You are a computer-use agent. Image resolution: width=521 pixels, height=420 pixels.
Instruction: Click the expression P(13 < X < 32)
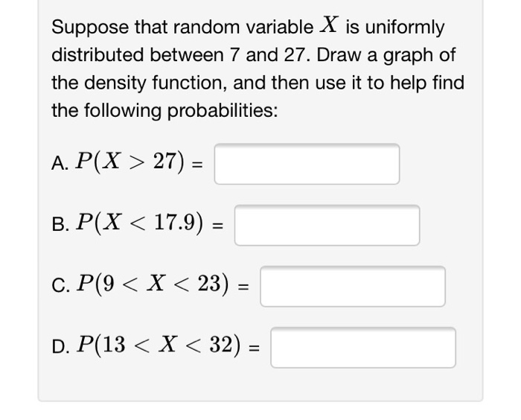point(158,346)
